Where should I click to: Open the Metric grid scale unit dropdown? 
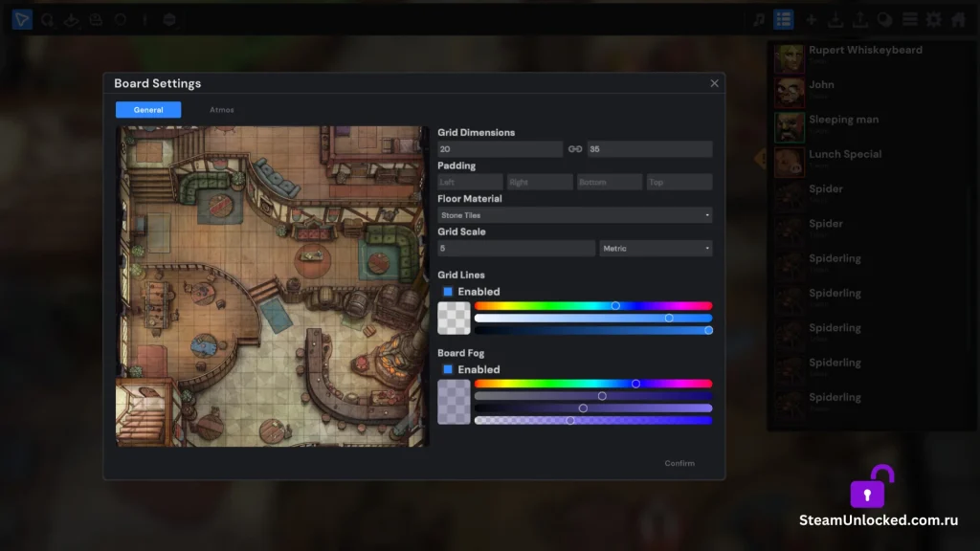[656, 249]
